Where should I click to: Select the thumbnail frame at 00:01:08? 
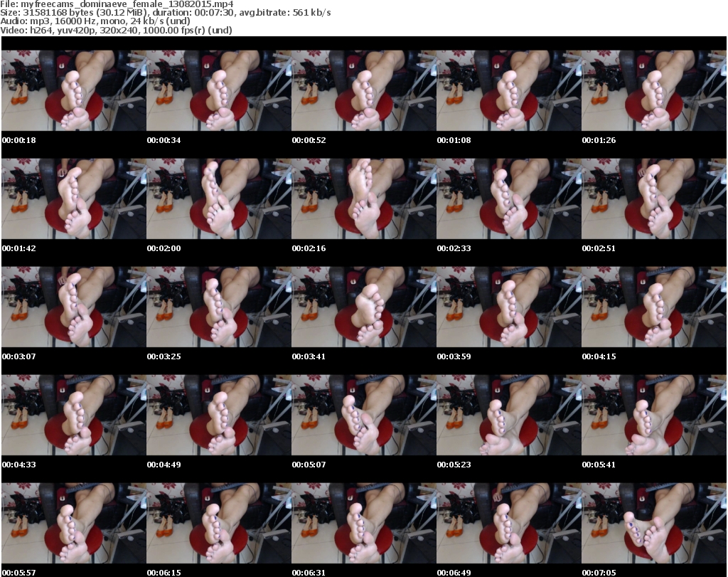click(x=509, y=90)
